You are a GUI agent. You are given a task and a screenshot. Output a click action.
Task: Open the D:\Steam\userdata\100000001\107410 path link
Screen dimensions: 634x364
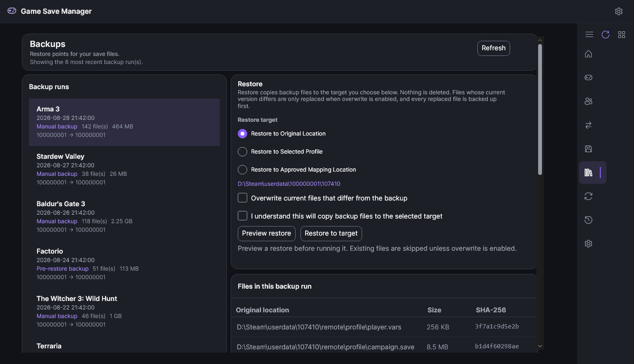289,184
